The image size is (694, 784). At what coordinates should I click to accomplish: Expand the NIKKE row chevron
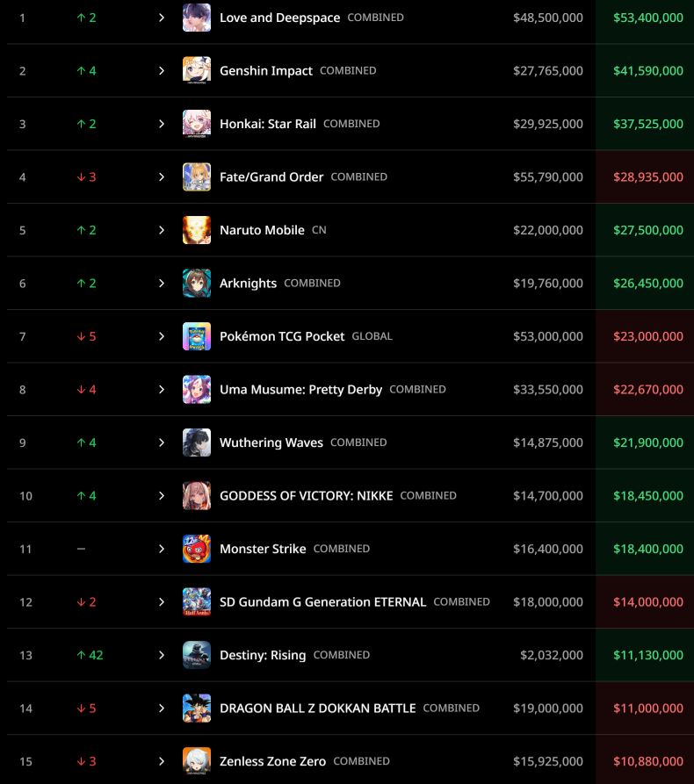point(161,495)
